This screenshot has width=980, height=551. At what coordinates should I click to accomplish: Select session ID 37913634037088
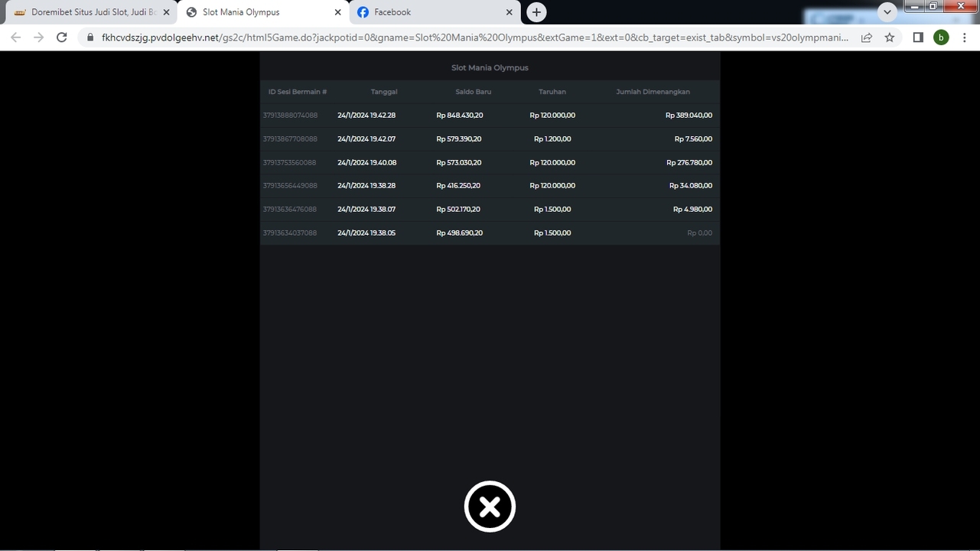[x=290, y=233]
